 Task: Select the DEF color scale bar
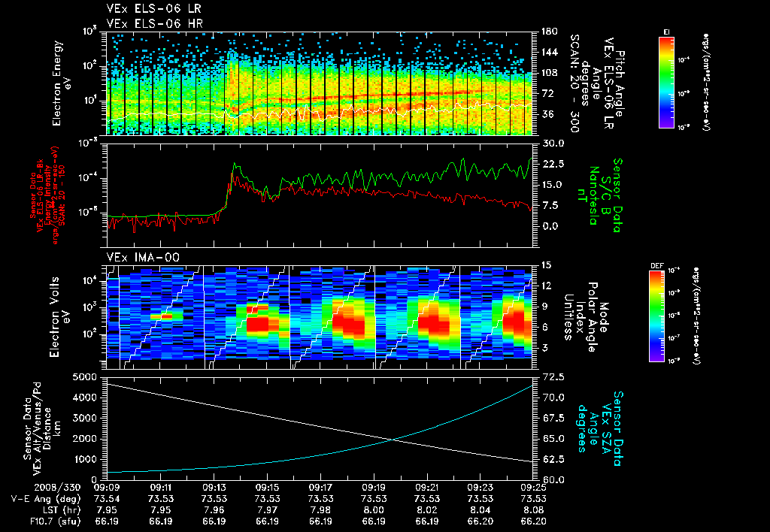[x=656, y=316]
